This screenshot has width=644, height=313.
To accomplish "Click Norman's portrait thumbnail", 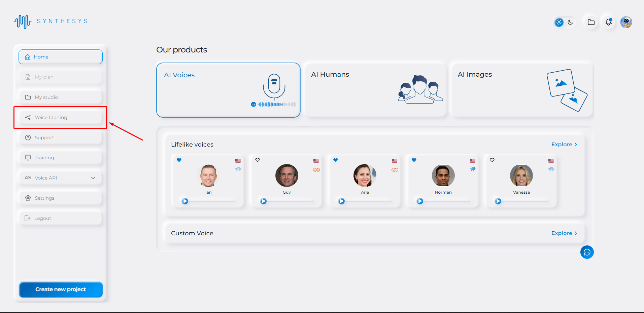I will [x=443, y=175].
